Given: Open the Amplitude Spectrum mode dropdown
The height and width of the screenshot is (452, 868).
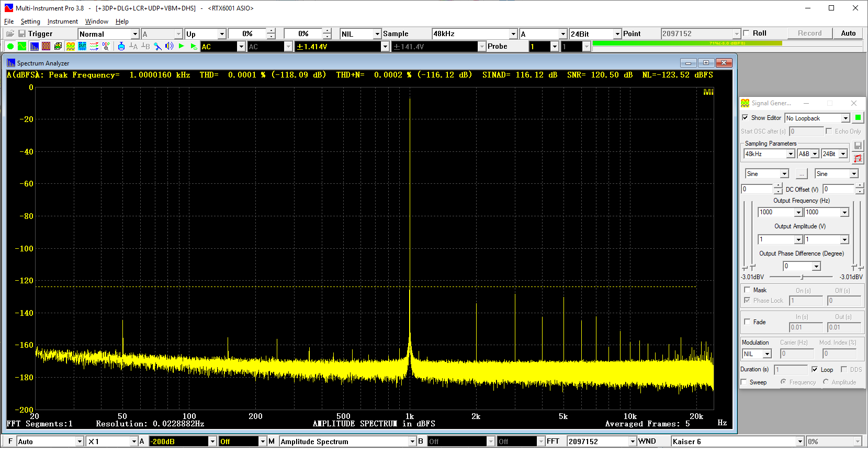Looking at the screenshot, I should coord(412,442).
